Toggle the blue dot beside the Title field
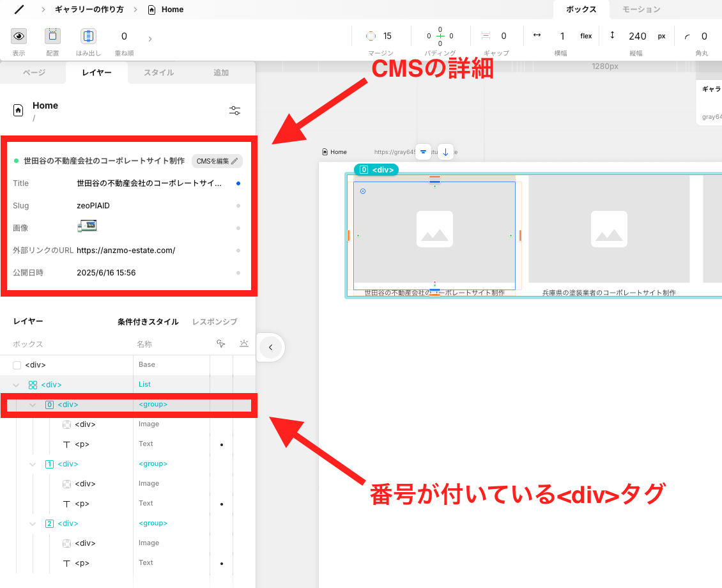This screenshot has width=722, height=588. [x=238, y=183]
